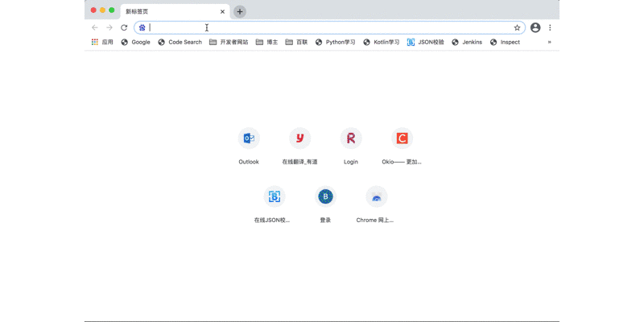This screenshot has height=322, width=644.
Task: Expand the 开发者网站 bookmark folder
Action: [229, 42]
